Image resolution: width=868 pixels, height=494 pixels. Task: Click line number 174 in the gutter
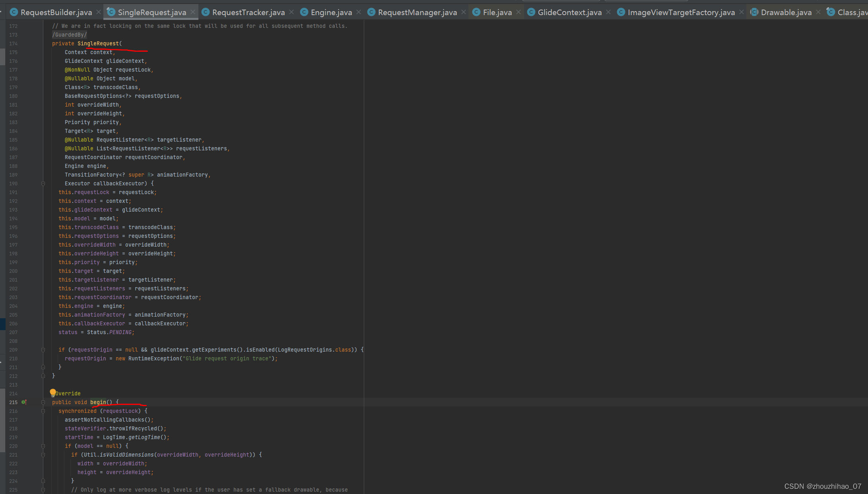click(13, 43)
